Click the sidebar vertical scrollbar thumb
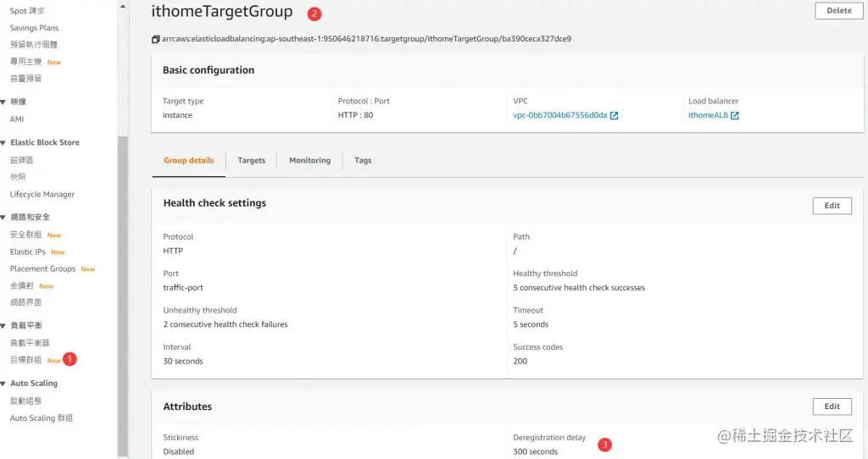Viewport: 868px width, 459px height. pyautogui.click(x=123, y=296)
